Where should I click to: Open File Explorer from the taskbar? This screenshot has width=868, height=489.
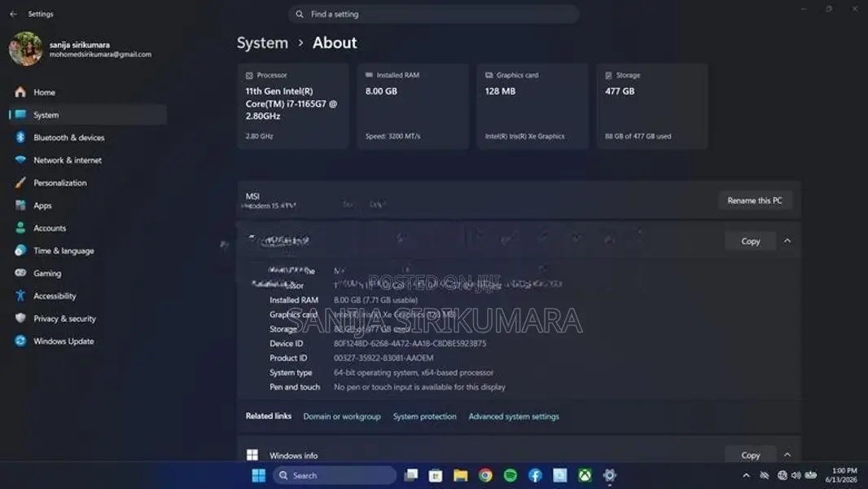[461, 475]
